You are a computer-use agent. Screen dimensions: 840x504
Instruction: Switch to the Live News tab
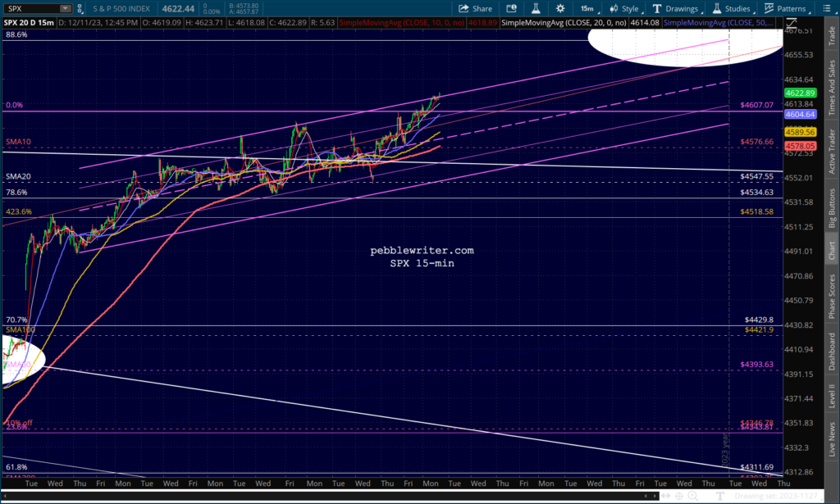(x=832, y=439)
